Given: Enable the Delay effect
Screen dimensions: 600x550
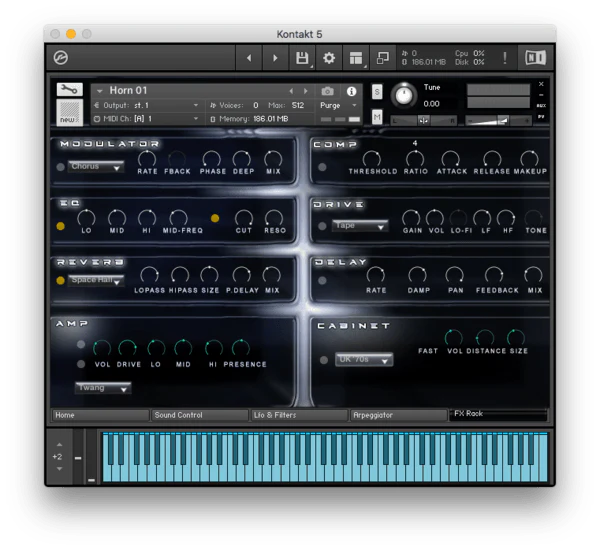Looking at the screenshot, I should (322, 280).
